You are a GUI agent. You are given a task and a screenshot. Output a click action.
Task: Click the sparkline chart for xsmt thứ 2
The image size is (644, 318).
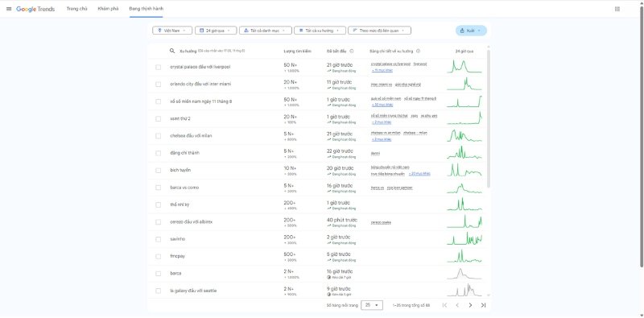[x=464, y=118]
